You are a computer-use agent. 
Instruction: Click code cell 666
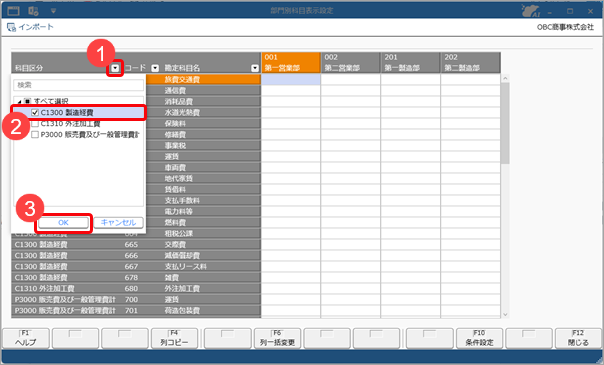(x=131, y=256)
